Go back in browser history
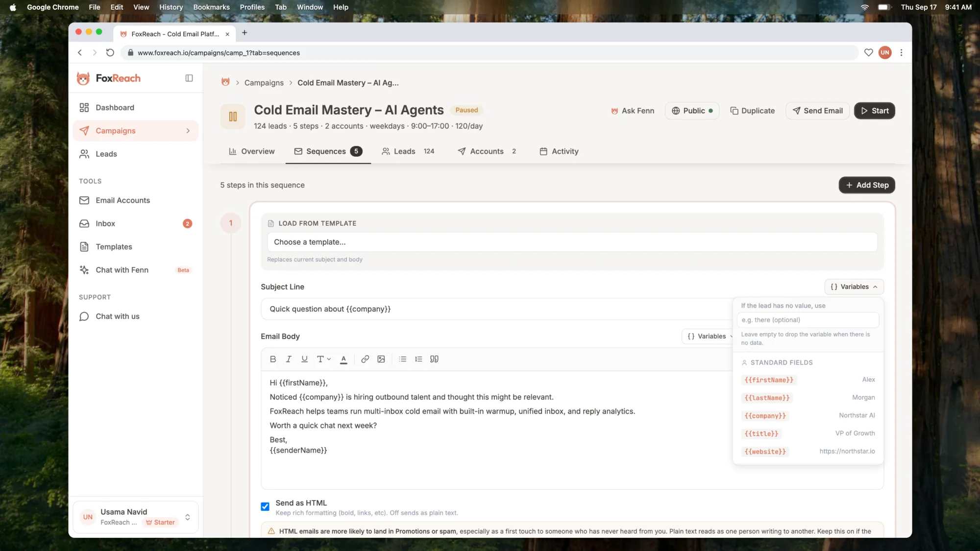980x551 pixels. click(80, 52)
